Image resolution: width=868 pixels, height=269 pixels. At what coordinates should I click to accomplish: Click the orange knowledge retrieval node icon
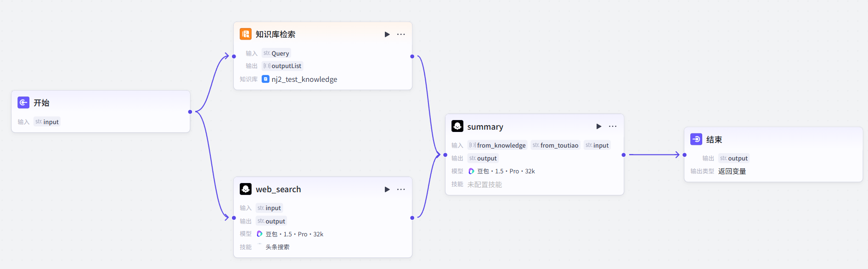tap(246, 34)
